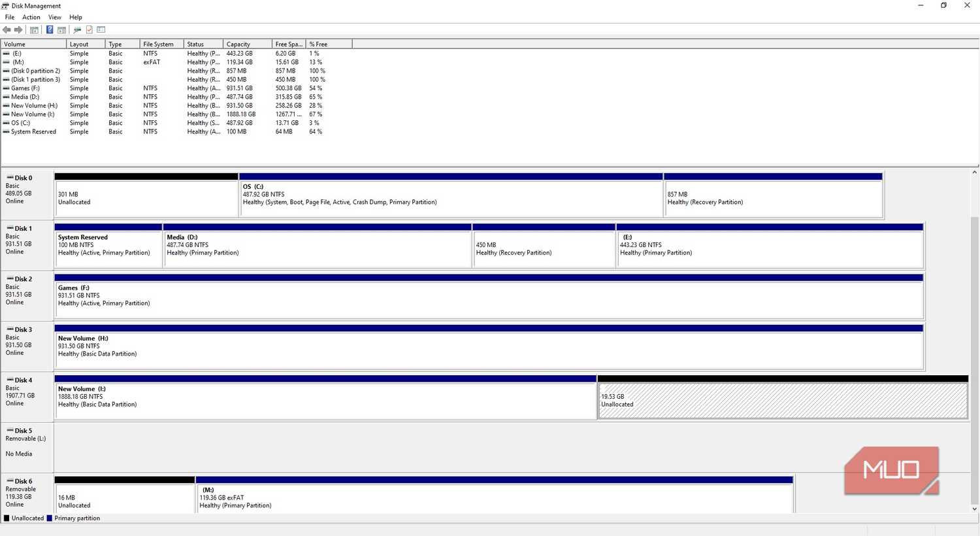Screen dimensions: 980x536
Task: Select the 301 MB Unallocated space on Disk 0
Action: (x=146, y=195)
